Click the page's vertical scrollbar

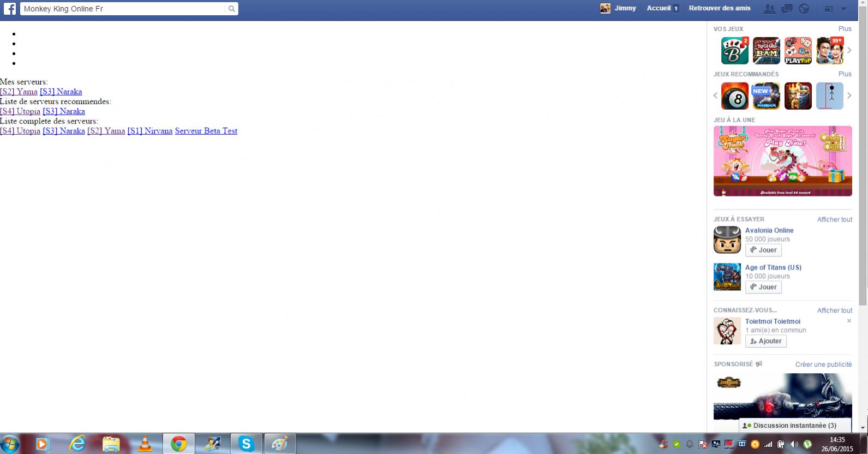click(x=863, y=164)
